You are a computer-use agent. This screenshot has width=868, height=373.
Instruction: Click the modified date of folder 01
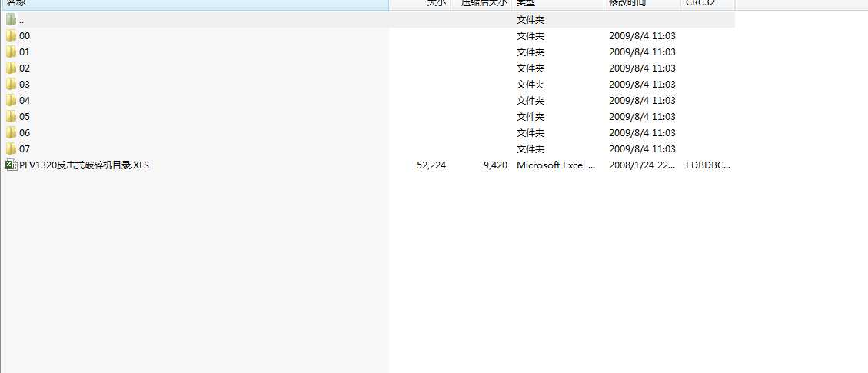(642, 52)
